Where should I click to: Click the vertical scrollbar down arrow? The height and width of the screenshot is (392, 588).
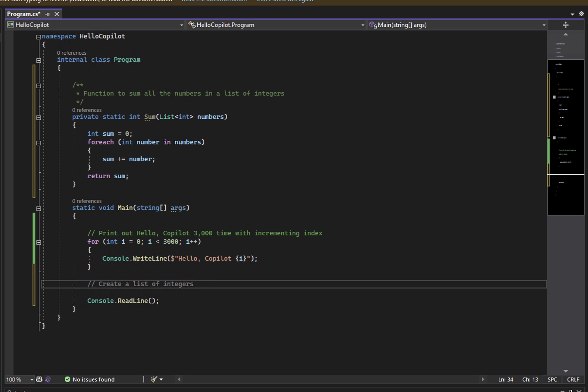click(x=566, y=371)
